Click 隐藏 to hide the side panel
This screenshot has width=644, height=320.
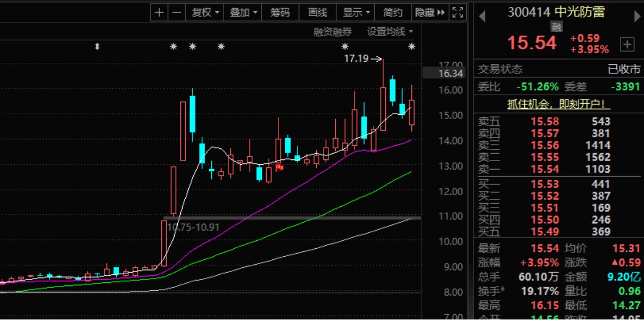(430, 13)
